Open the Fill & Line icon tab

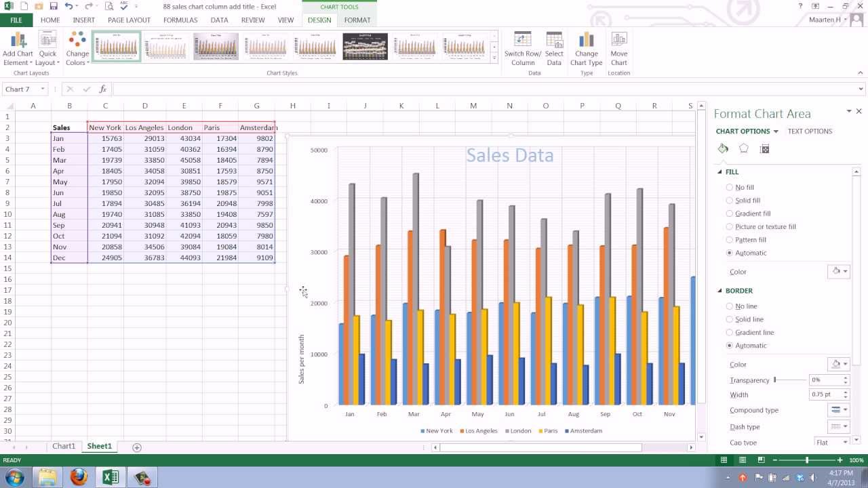(x=723, y=148)
